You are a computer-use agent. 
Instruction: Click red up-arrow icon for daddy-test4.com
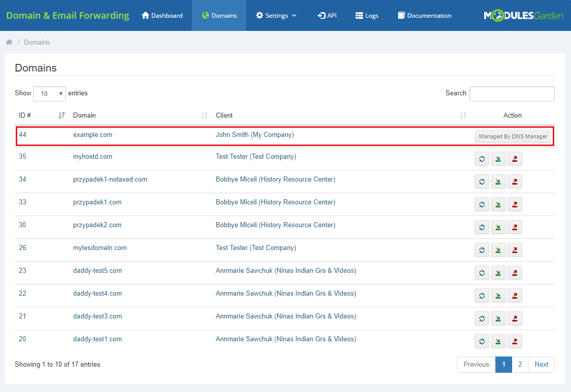tap(515, 296)
